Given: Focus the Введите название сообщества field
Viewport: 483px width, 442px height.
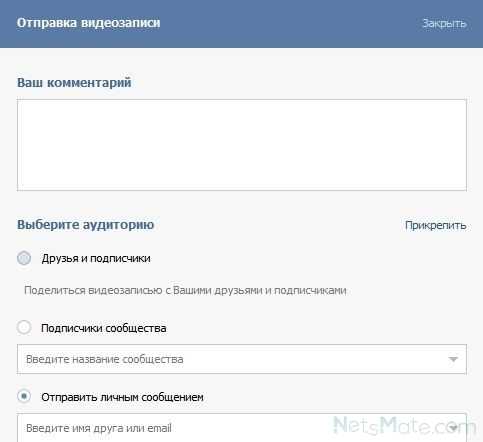Looking at the screenshot, I should (242, 359).
